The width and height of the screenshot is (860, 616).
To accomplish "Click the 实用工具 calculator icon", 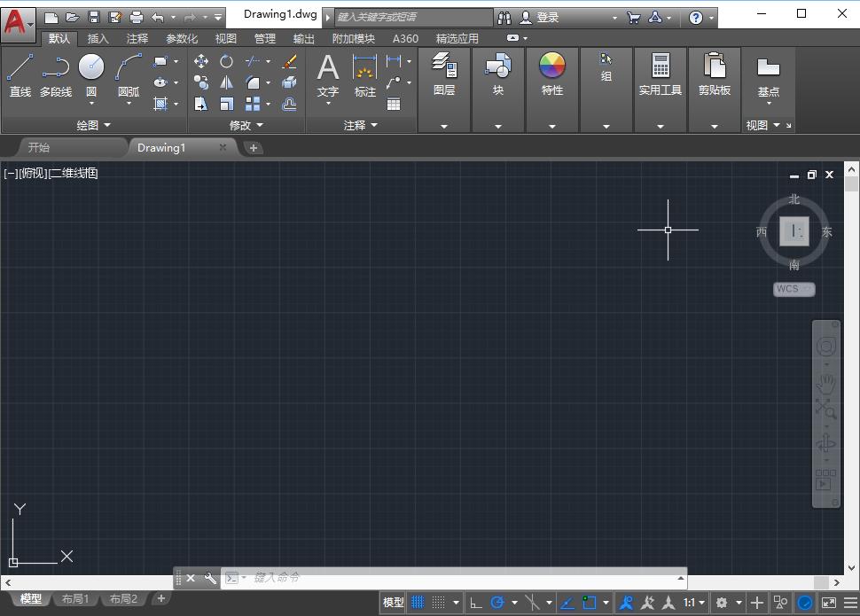I will pos(661,66).
